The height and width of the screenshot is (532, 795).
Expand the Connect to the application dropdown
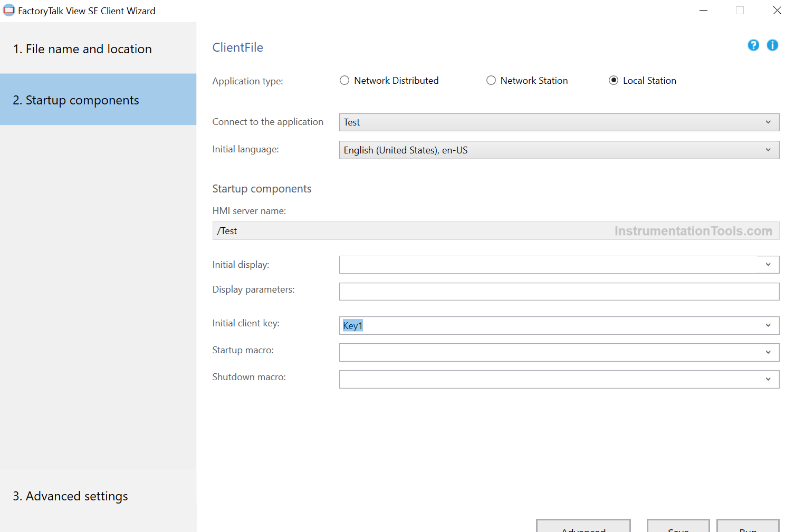pyautogui.click(x=769, y=122)
